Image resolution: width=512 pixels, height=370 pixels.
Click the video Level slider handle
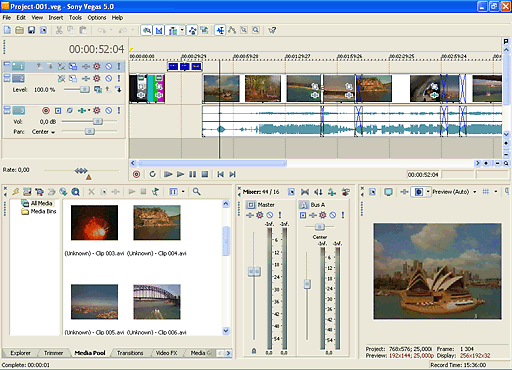[x=85, y=89]
